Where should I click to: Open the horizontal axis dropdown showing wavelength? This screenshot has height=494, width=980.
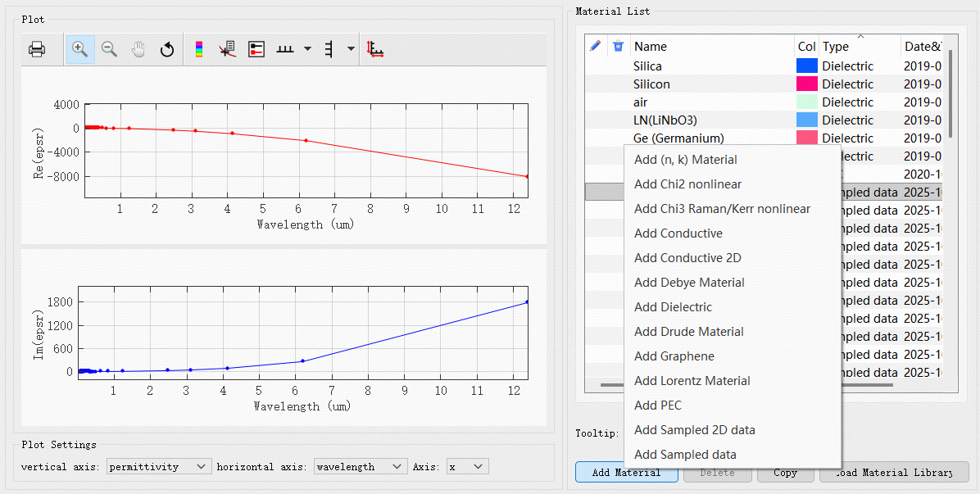360,465
